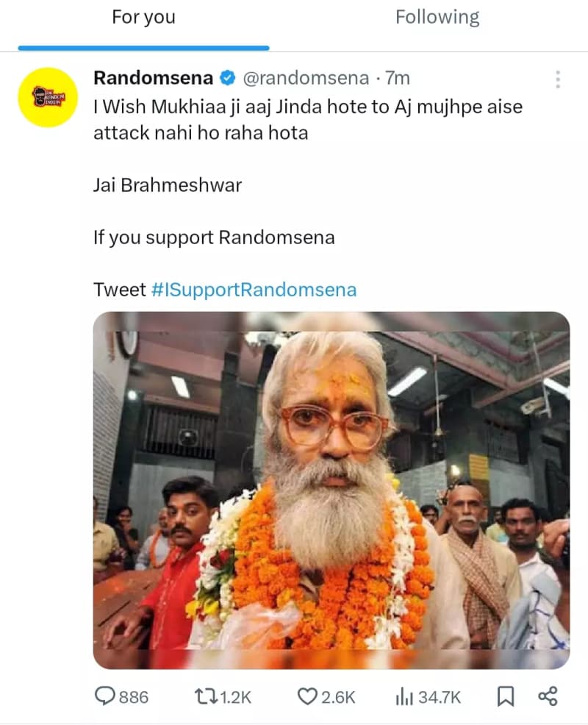Visit the @randomsena handle link
Viewport: 588px width, 725px height.
305,78
